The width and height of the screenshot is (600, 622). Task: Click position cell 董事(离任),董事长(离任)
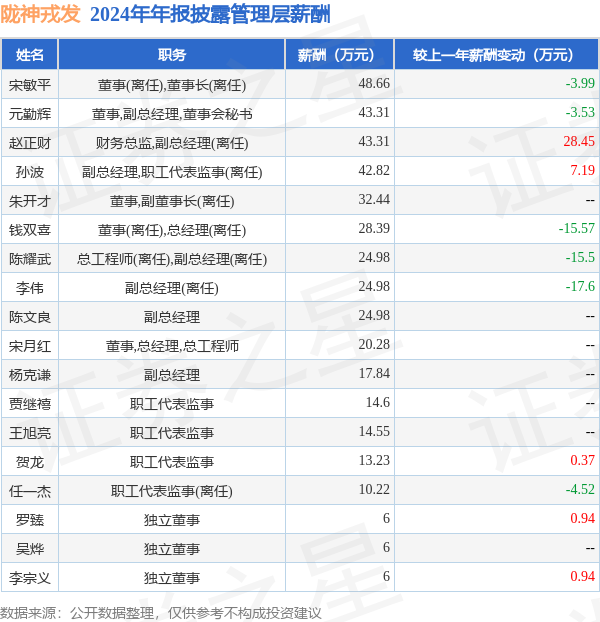pos(172,85)
